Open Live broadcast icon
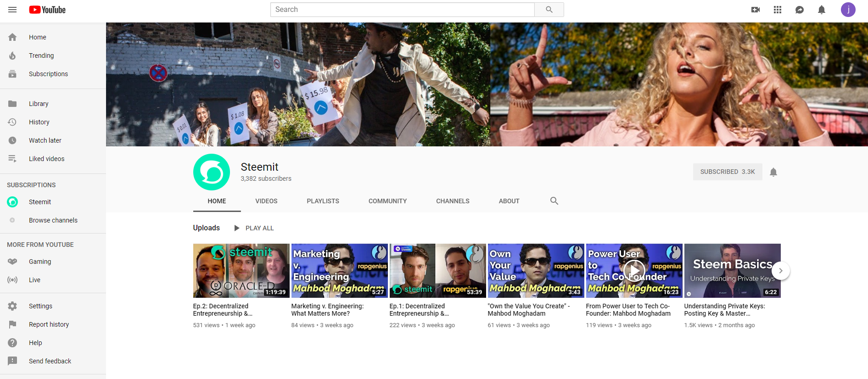 pos(12,280)
